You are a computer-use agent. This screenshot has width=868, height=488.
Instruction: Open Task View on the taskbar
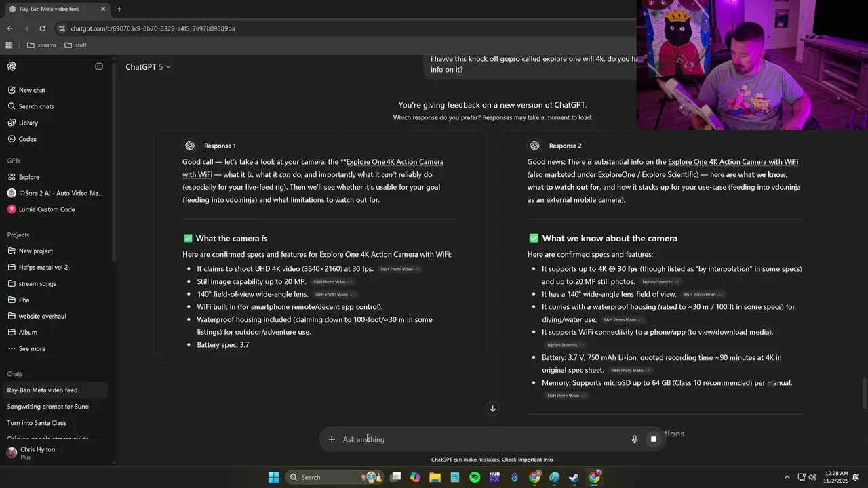coord(396,477)
